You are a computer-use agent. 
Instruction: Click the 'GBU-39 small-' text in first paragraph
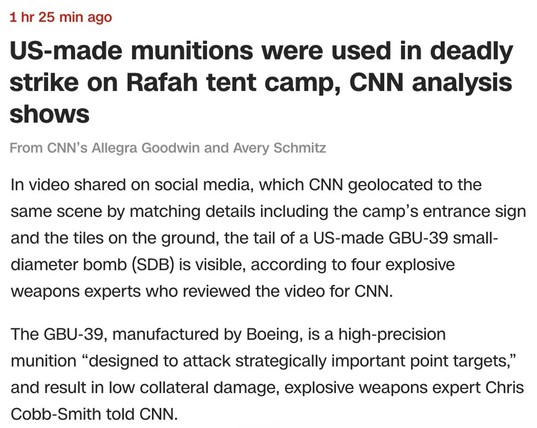coord(443,238)
